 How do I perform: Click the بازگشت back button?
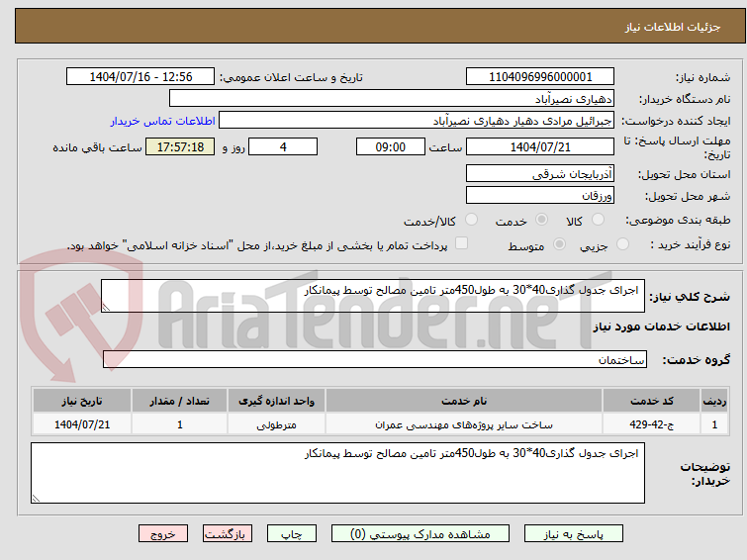tap(228, 534)
